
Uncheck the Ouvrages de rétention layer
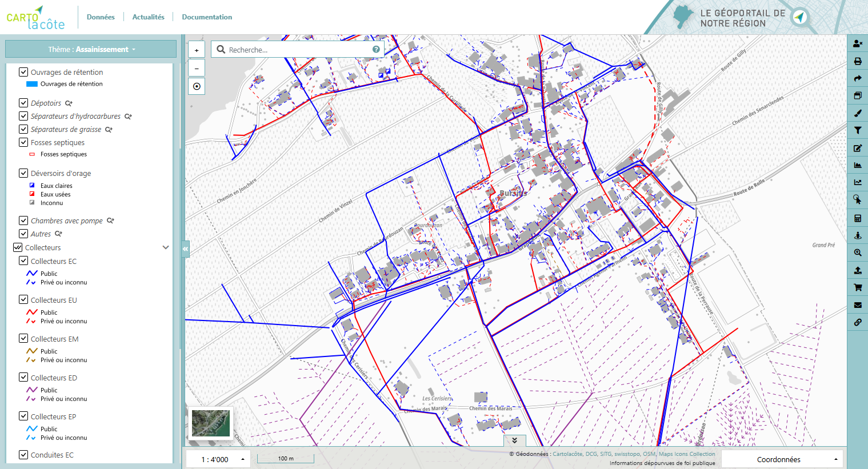point(23,72)
